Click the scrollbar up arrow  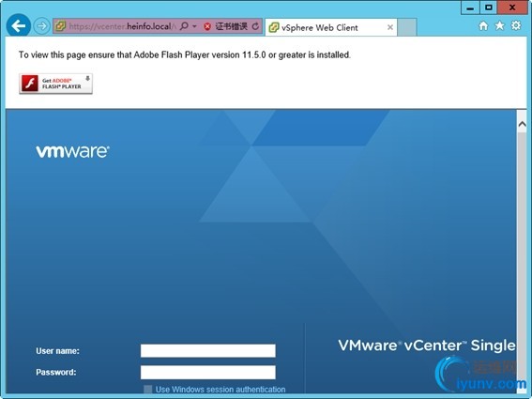pos(523,124)
